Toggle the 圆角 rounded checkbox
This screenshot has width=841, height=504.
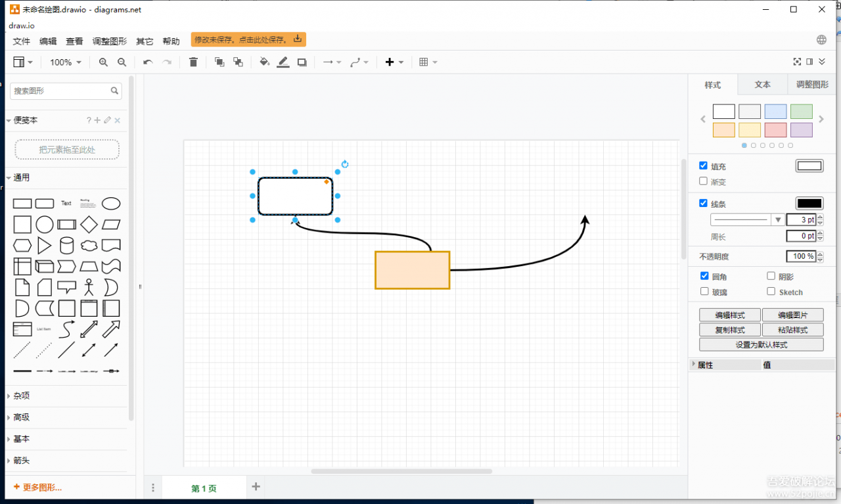click(x=704, y=277)
